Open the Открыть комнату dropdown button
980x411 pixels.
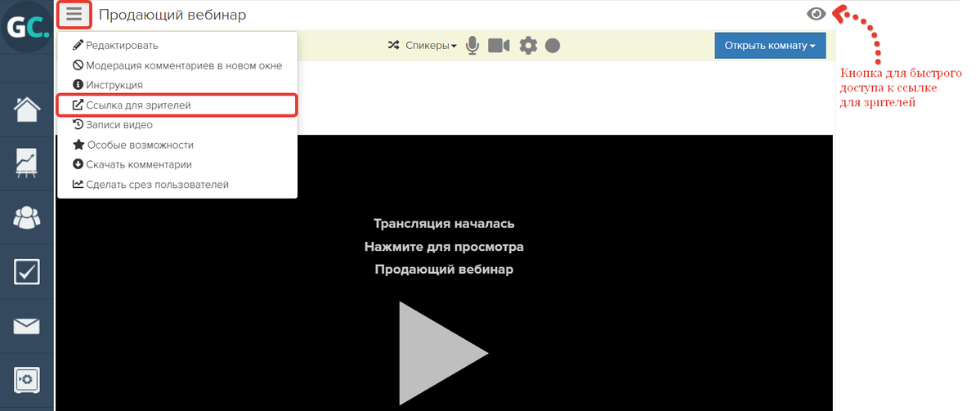point(770,46)
